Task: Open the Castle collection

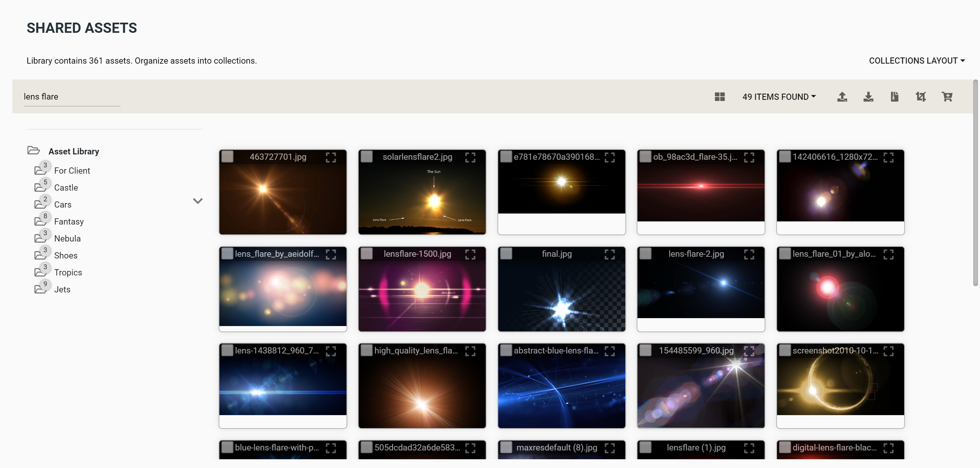Action: 66,187
